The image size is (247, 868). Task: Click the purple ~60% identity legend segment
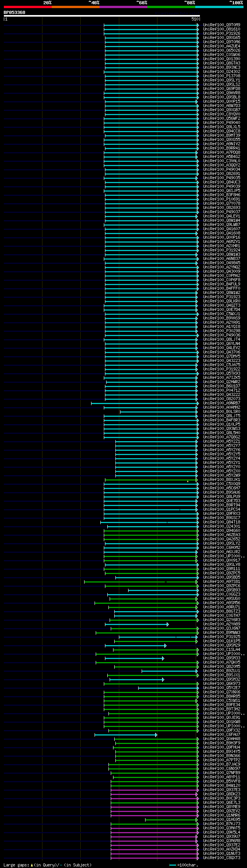(123, 7)
